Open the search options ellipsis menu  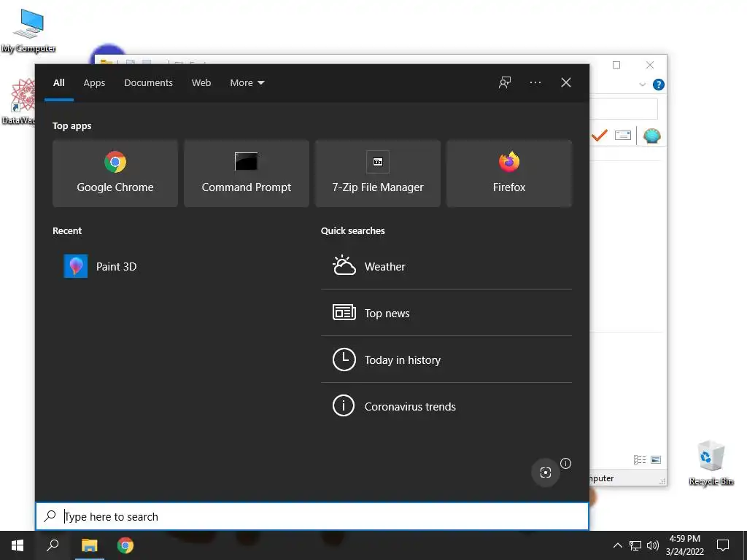[535, 82]
